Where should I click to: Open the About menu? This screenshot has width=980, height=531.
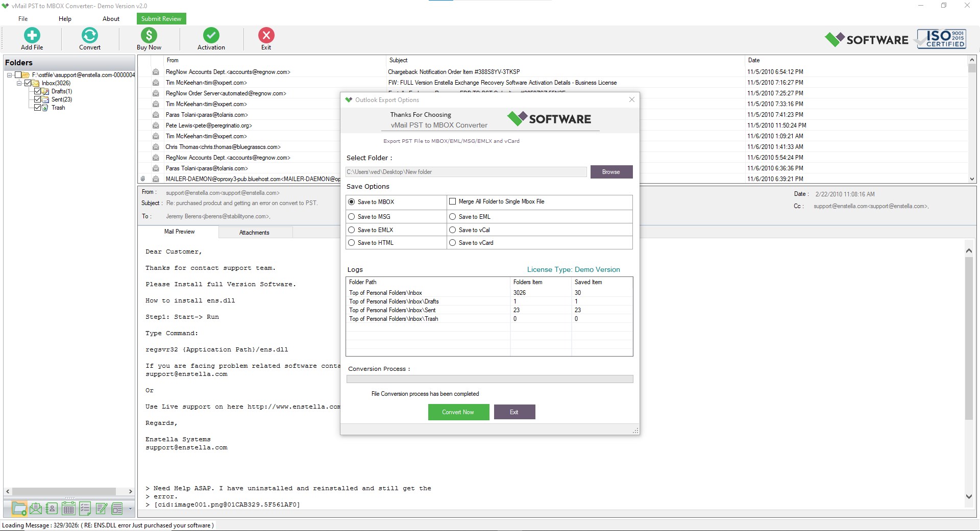tap(111, 19)
